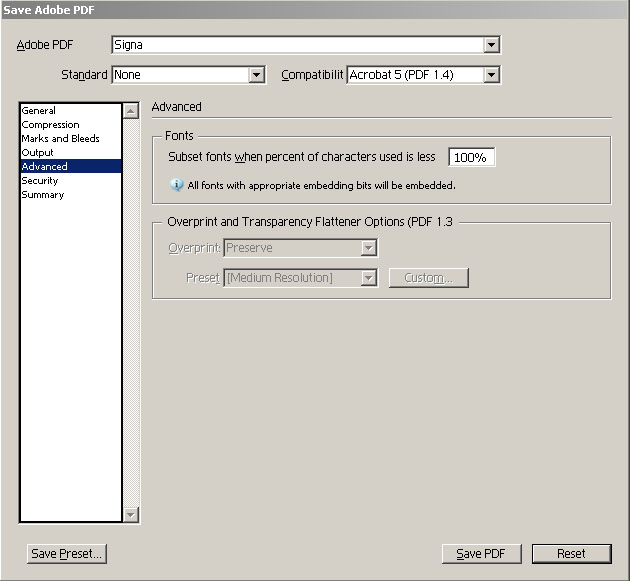The height and width of the screenshot is (581, 630).
Task: Expand the Standard dropdown arrow
Action: (256, 75)
